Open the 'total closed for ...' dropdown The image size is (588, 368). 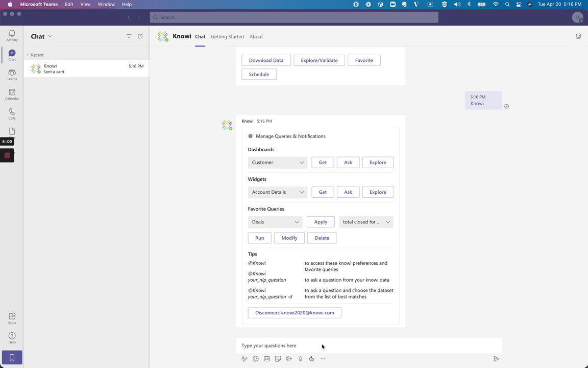(x=366, y=221)
